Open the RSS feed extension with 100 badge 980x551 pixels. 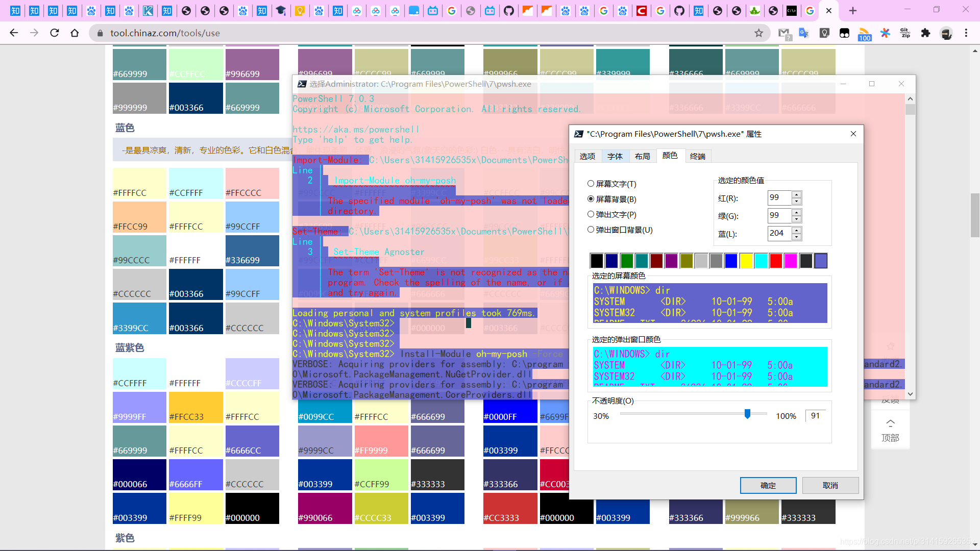(x=864, y=34)
